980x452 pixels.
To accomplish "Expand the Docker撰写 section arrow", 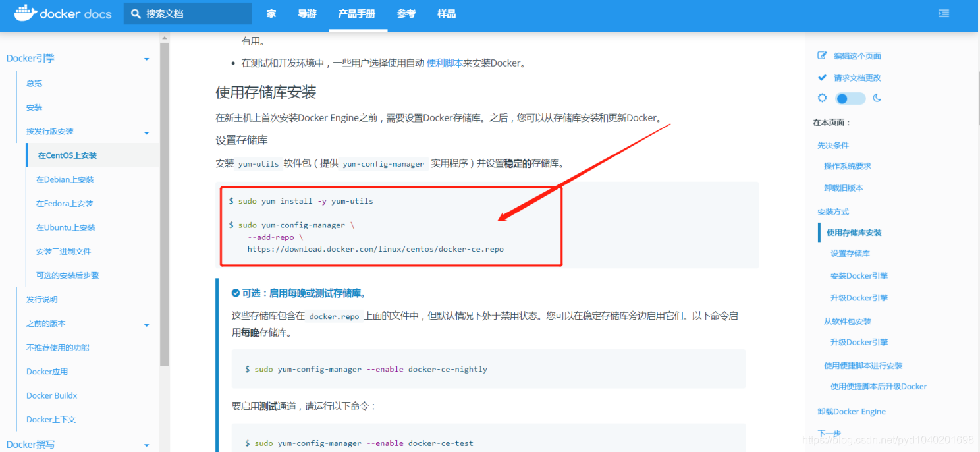I will click(x=146, y=445).
